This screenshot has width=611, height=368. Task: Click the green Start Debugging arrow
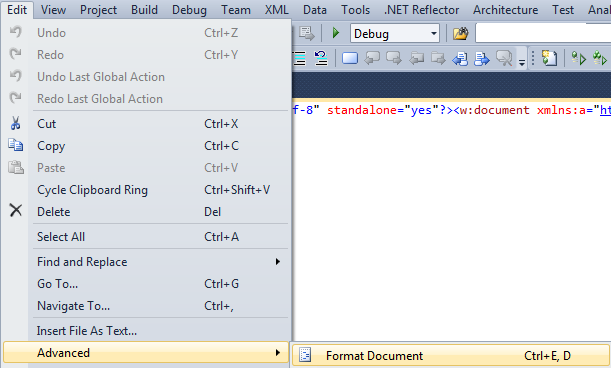pyautogui.click(x=336, y=33)
